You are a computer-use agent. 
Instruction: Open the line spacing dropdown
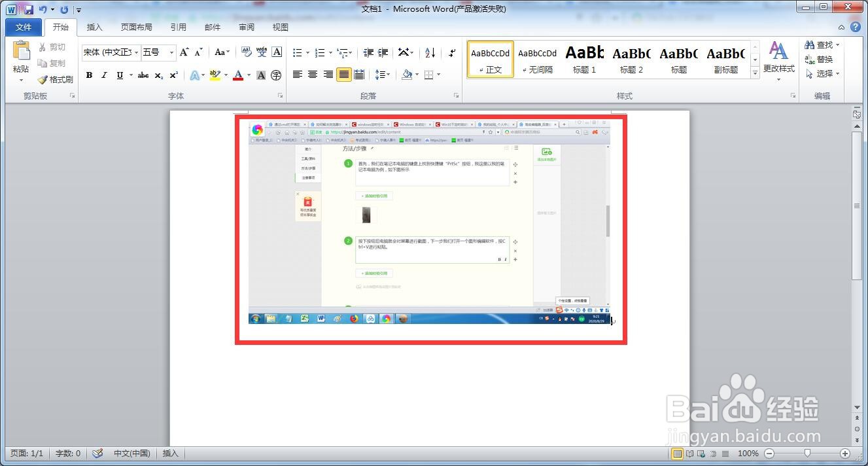click(x=383, y=75)
